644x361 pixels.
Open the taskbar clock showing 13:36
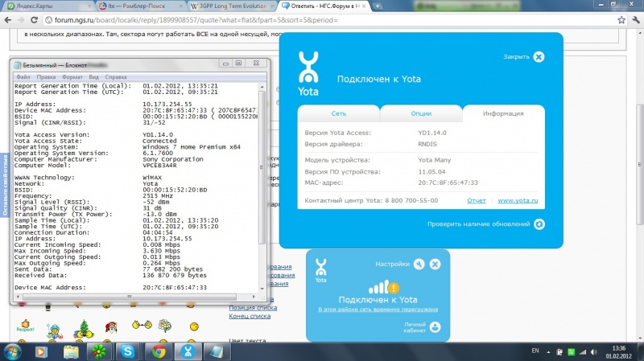(x=618, y=352)
